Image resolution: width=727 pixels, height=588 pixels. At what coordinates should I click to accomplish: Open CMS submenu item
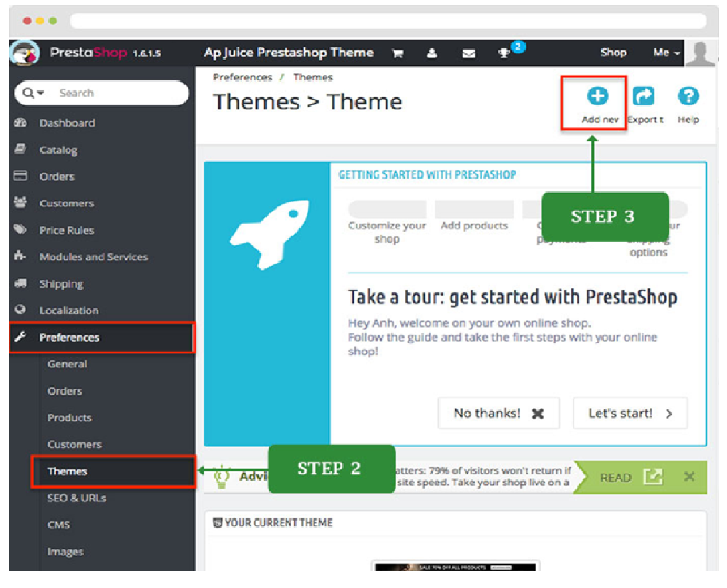point(58,525)
